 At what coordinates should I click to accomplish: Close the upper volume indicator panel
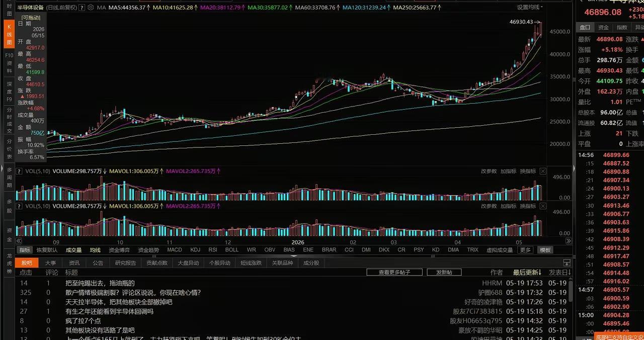coord(543,171)
